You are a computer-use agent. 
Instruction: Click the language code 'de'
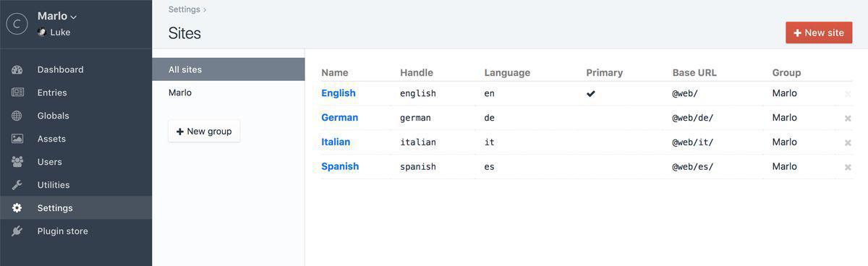(x=490, y=118)
